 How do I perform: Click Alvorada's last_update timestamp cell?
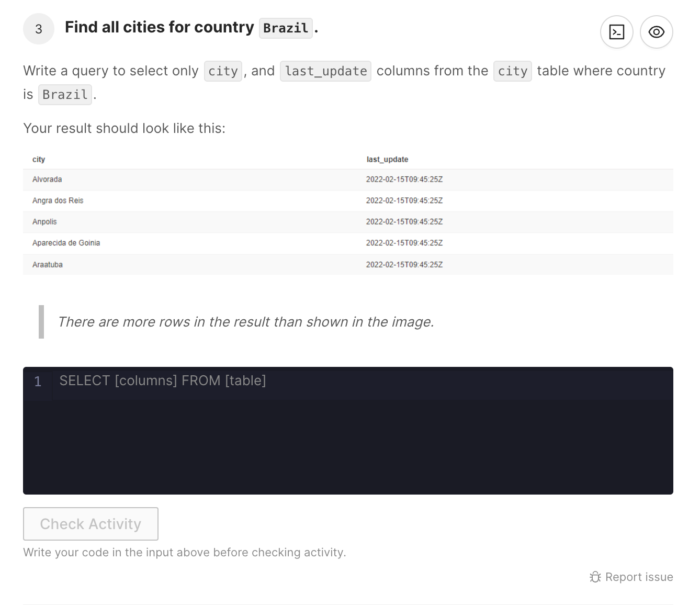click(404, 180)
